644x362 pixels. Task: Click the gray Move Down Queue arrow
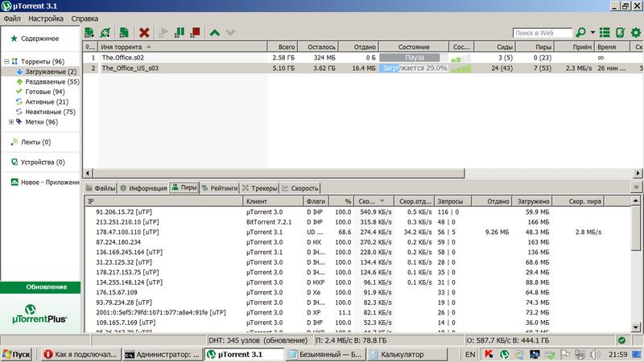click(x=230, y=32)
